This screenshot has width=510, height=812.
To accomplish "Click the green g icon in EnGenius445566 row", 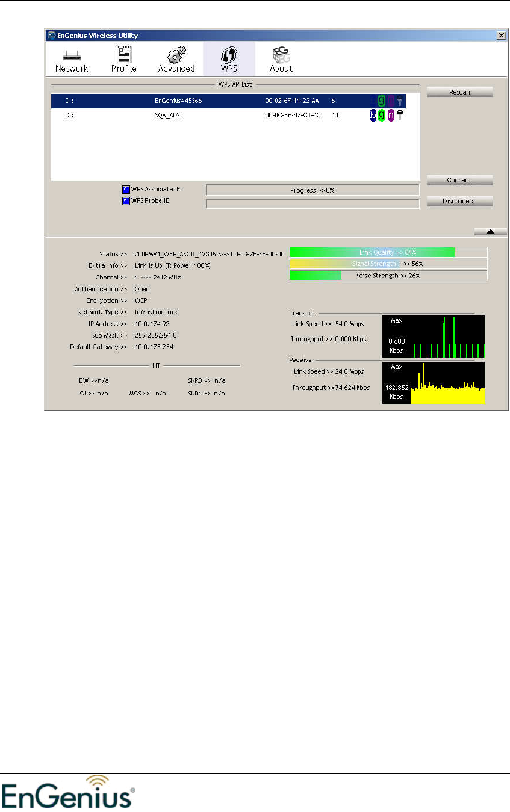I will (382, 101).
